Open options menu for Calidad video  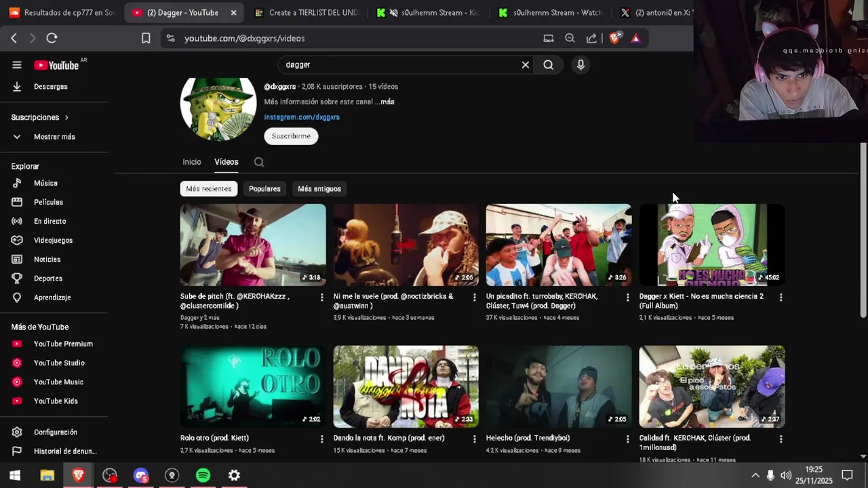pyautogui.click(x=781, y=439)
